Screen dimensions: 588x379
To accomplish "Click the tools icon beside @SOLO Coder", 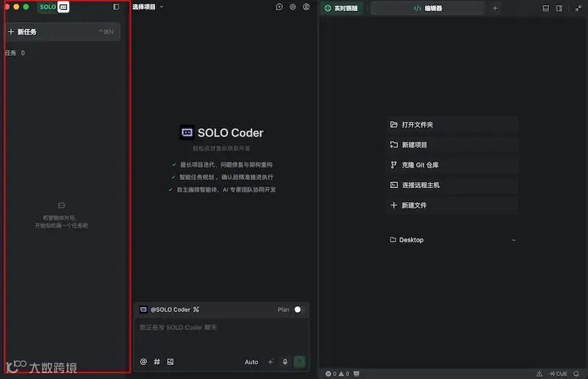I will click(196, 309).
